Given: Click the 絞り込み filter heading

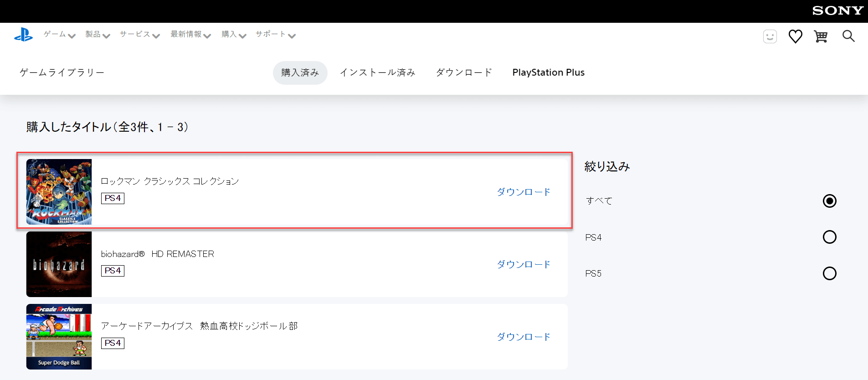Looking at the screenshot, I should (607, 167).
